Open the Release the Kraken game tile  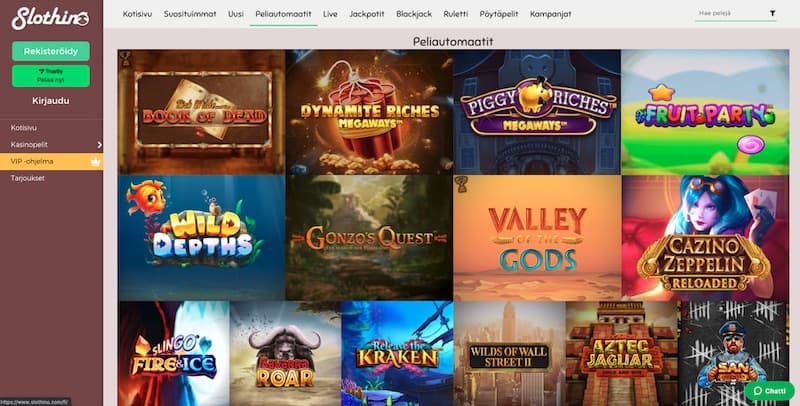pos(397,353)
